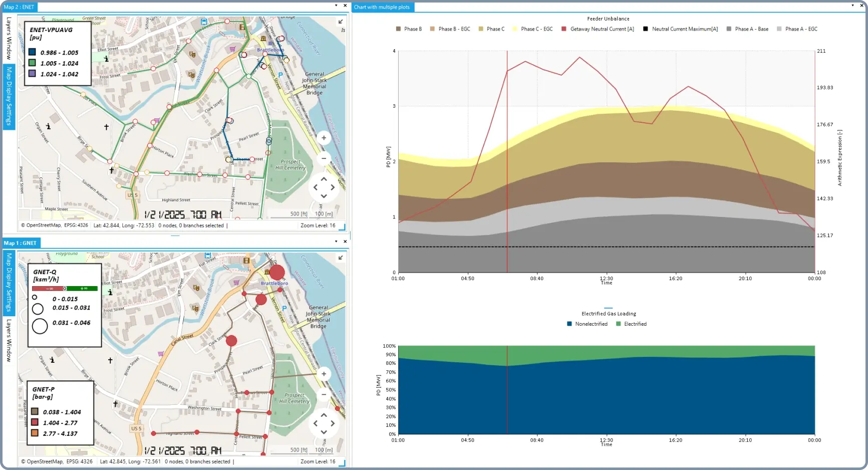
Task: Pan the ENET map north with the up arrow
Action: click(x=324, y=179)
